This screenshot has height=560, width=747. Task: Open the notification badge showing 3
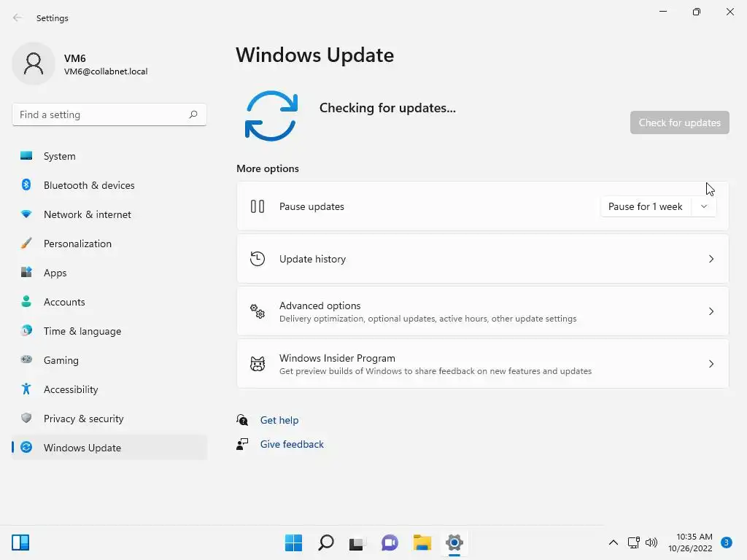[726, 542]
